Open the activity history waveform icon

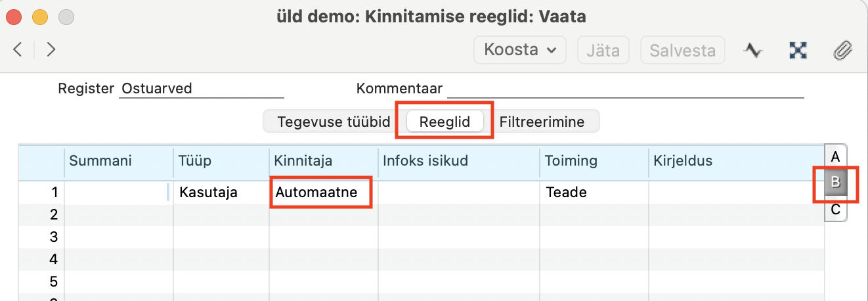coord(752,50)
